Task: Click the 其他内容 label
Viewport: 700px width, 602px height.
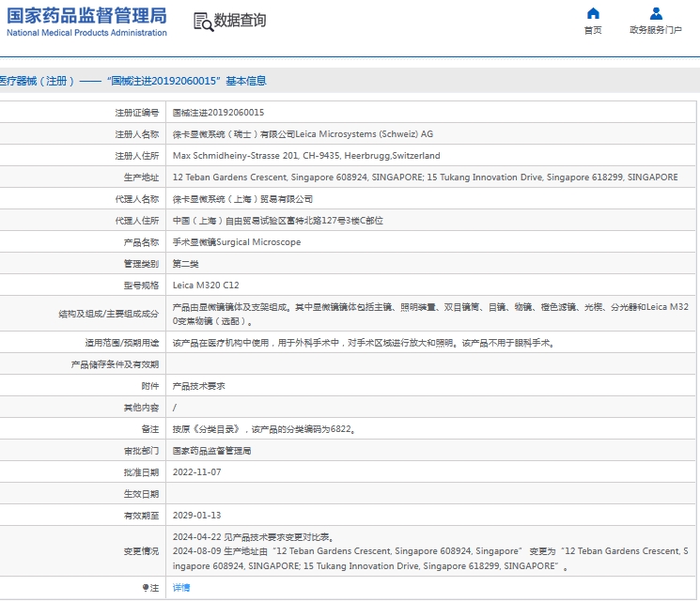Action: click(x=142, y=408)
